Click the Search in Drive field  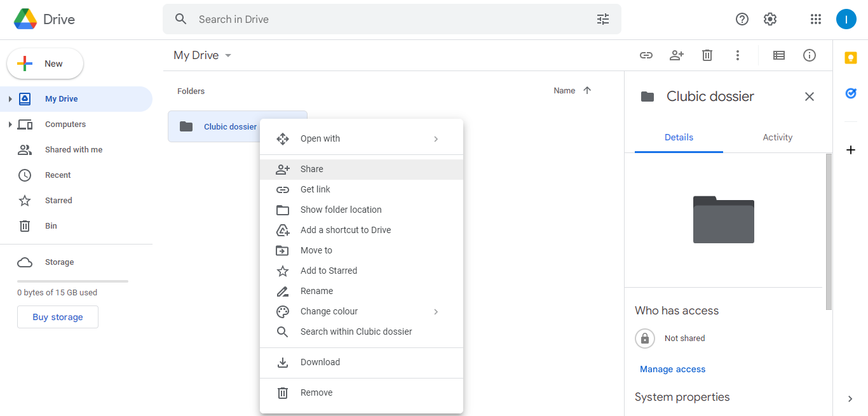pyautogui.click(x=392, y=19)
